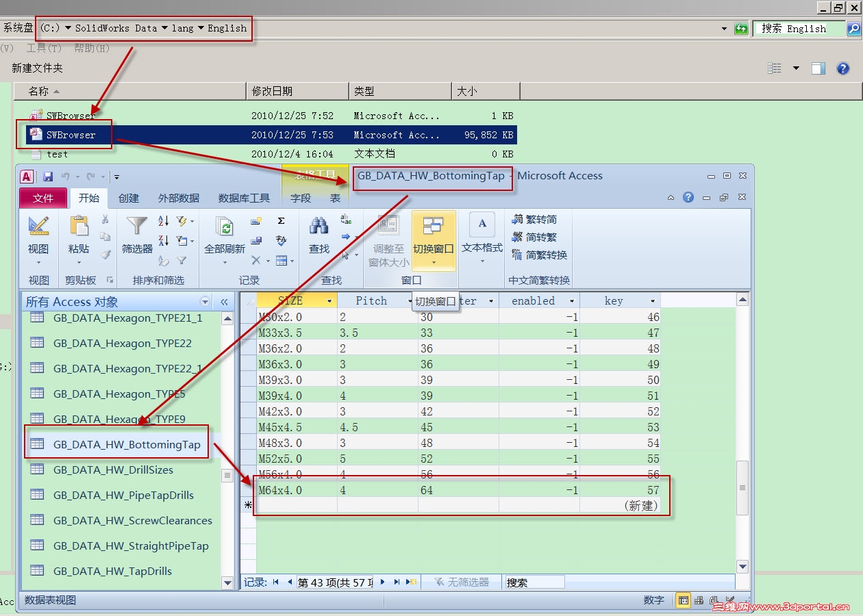Open the key column dropdown arrow
Image resolution: width=863 pixels, height=616 pixels.
[x=653, y=301]
